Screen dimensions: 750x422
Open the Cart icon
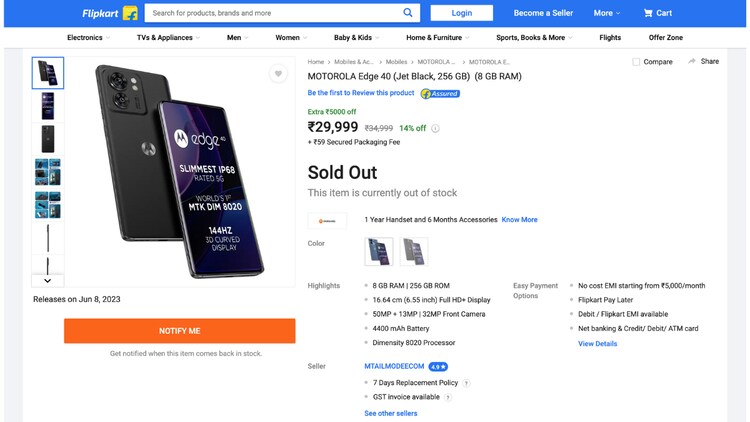coord(649,13)
